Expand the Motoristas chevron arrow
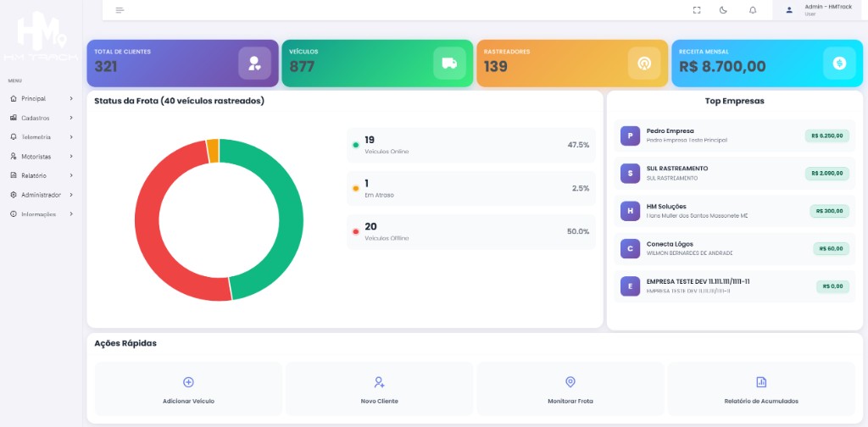 [71, 157]
